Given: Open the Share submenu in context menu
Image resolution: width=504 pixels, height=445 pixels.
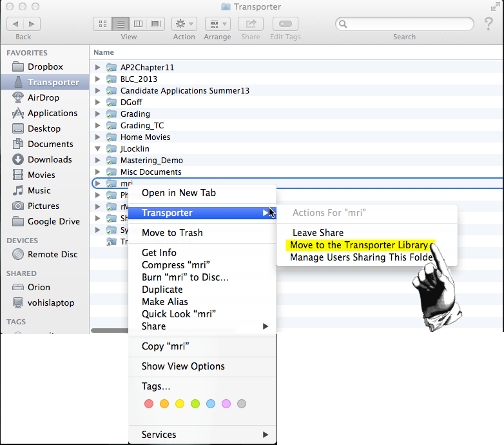Looking at the screenshot, I should (202, 326).
